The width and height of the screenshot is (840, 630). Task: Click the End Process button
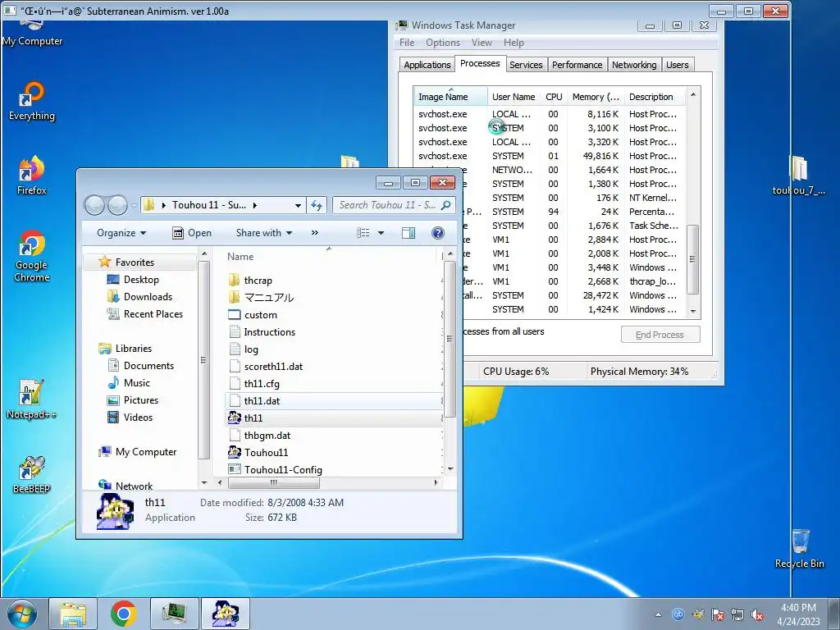[660, 335]
